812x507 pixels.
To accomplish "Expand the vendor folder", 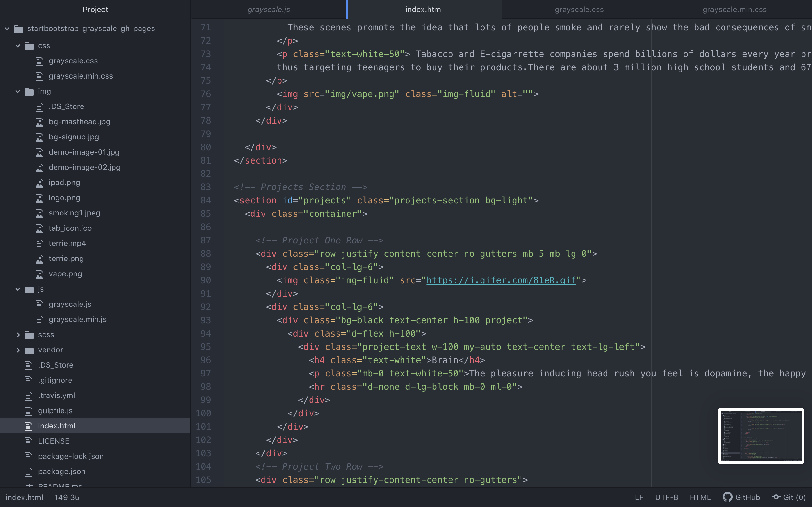I will pos(18,350).
